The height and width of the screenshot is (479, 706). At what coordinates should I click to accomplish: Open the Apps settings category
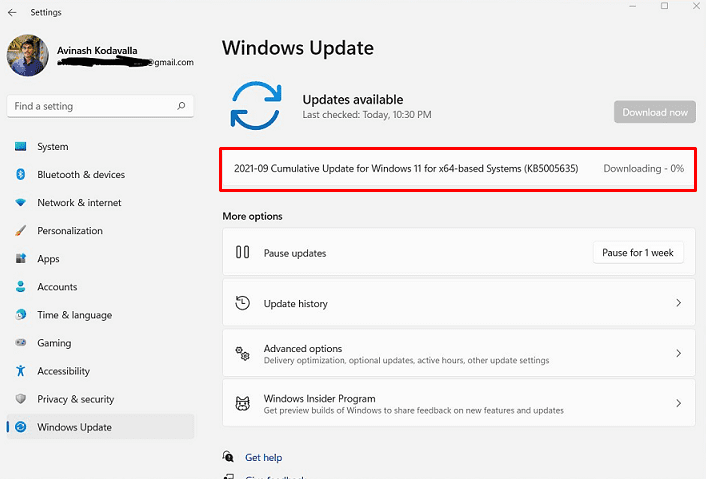[100, 258]
